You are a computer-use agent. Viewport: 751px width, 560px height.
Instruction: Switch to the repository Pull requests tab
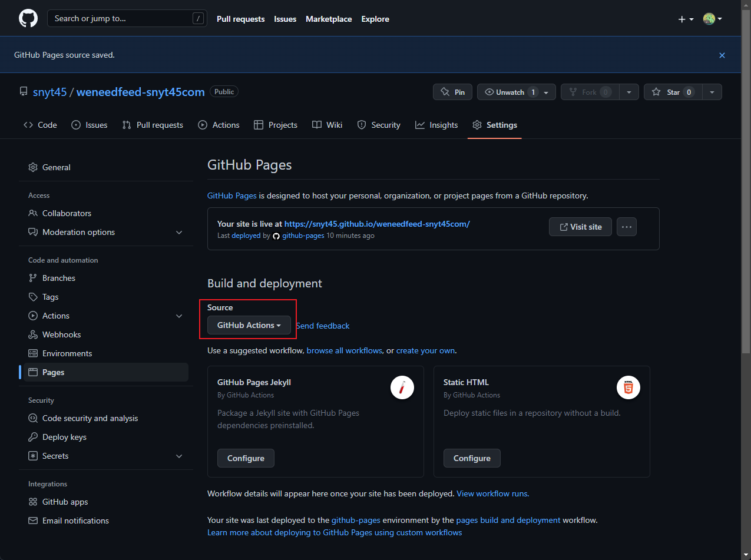153,125
